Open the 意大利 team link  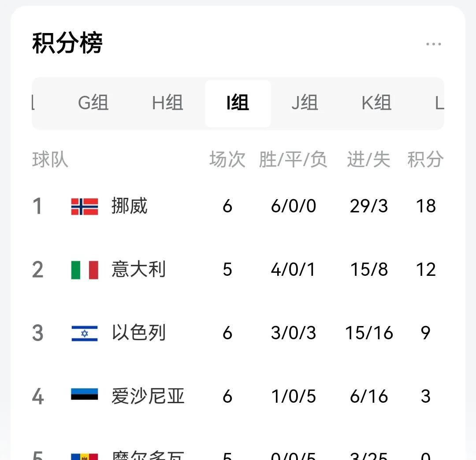point(138,270)
